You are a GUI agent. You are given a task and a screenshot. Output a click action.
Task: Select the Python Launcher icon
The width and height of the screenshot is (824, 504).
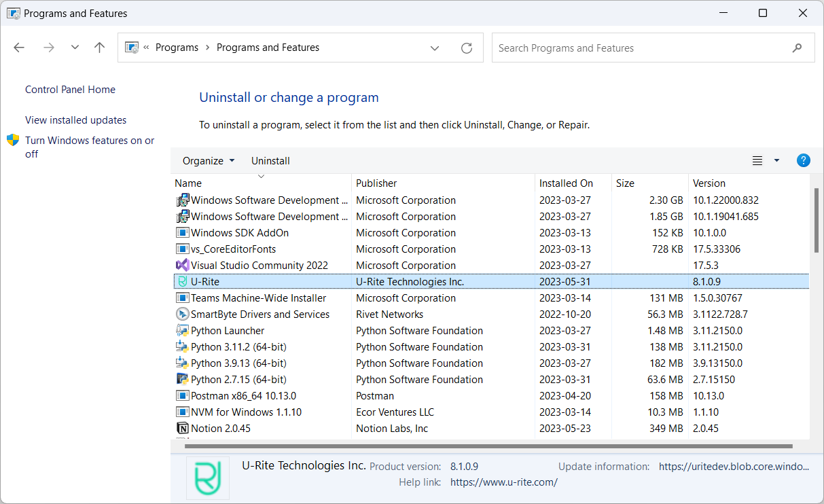point(182,330)
